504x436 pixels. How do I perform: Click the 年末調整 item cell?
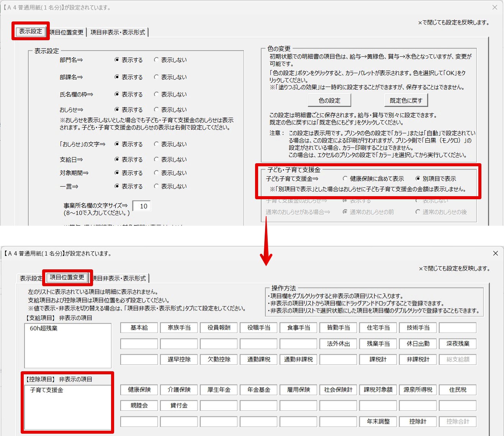pos(378,421)
